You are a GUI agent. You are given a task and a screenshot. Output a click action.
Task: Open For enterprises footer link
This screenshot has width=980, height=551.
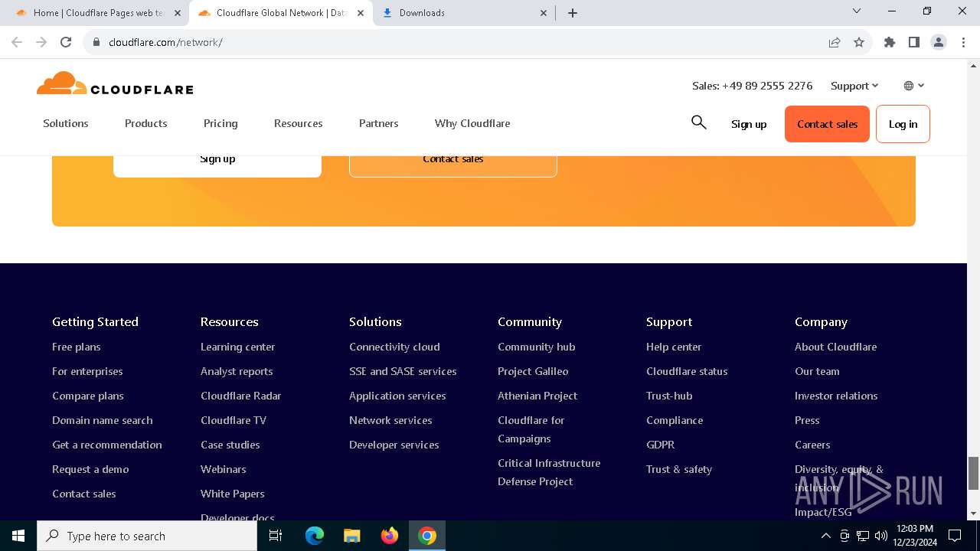87,371
